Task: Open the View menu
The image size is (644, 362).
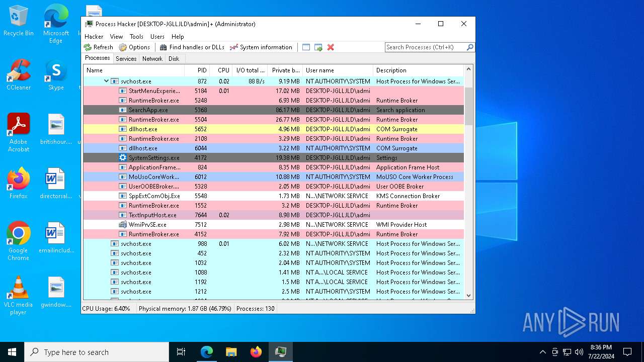Action: (116, 37)
